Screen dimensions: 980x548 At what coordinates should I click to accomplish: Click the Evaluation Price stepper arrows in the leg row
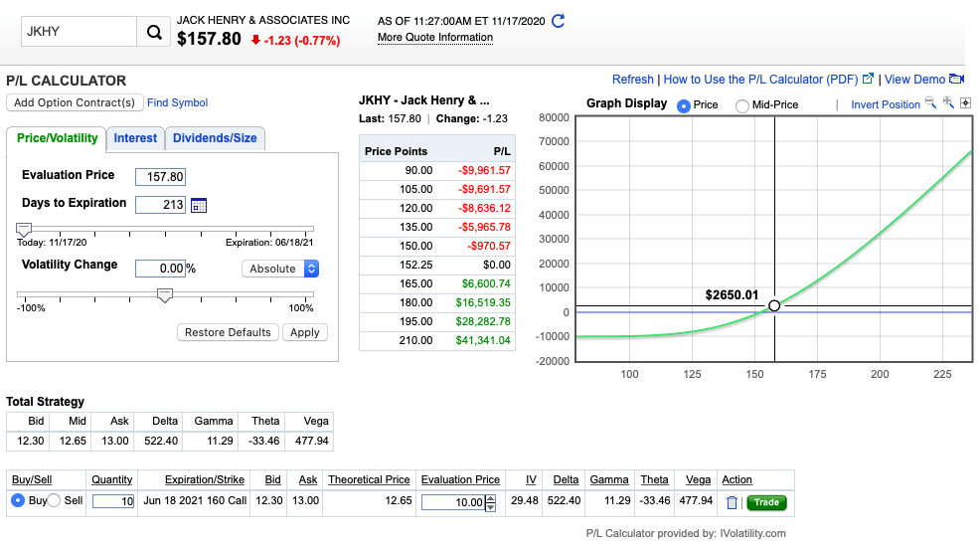491,502
